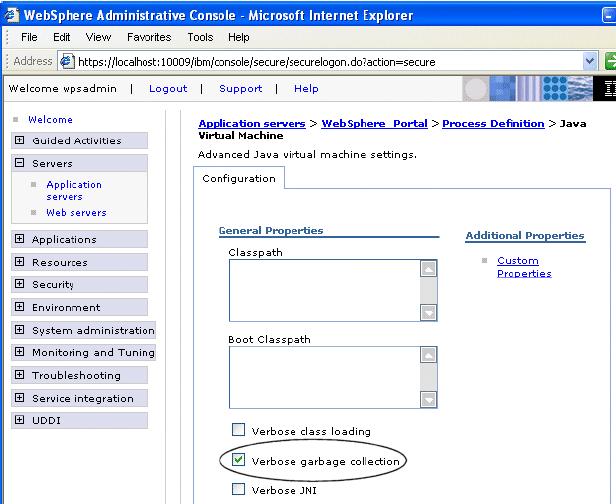Open the address bar URL dropdown
The height and width of the screenshot is (504, 616).
point(589,61)
